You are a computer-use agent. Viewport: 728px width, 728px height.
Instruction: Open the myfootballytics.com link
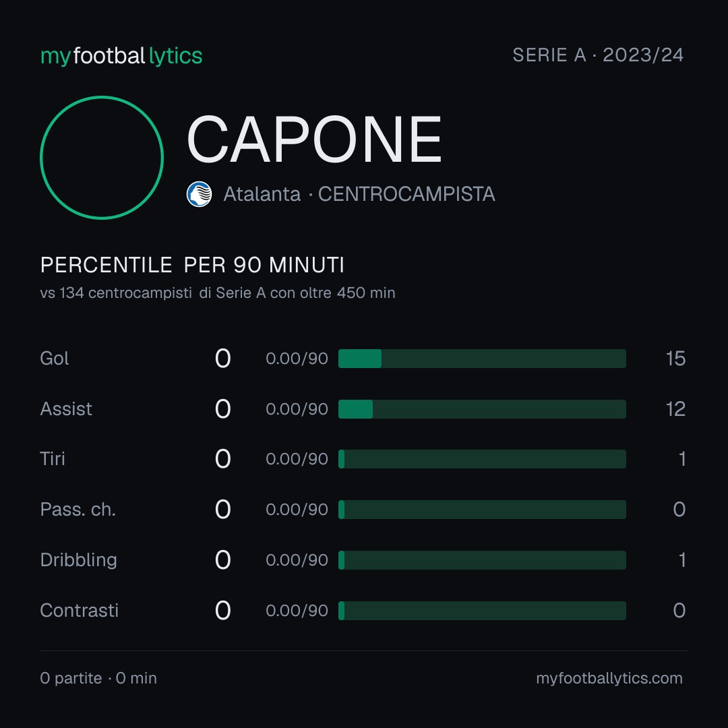(609, 678)
